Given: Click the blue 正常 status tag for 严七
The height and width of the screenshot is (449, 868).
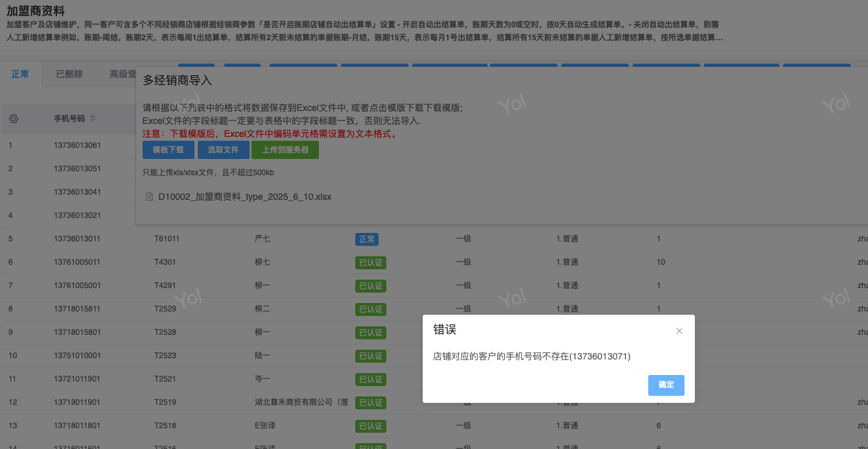Looking at the screenshot, I should click(366, 239).
